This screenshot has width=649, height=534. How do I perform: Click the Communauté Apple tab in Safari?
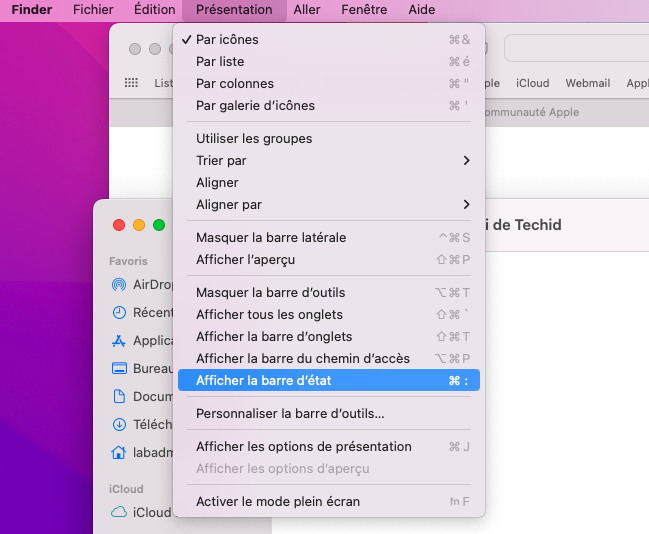click(x=531, y=112)
